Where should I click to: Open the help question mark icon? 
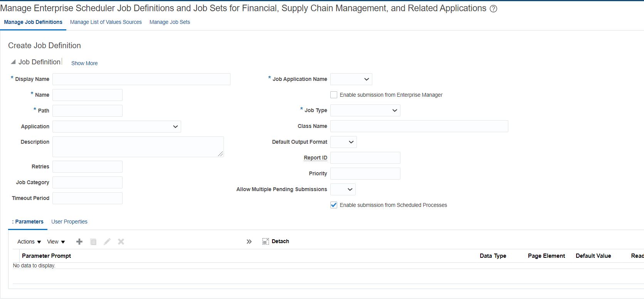tap(493, 9)
